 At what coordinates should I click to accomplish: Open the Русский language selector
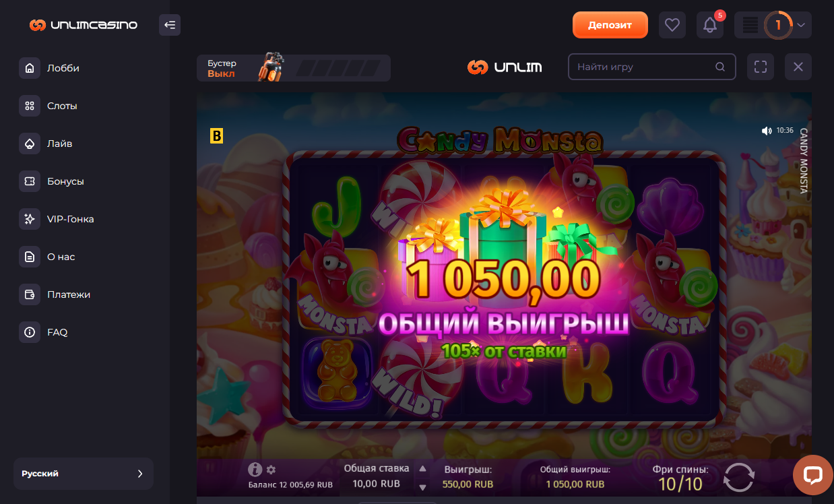84,474
